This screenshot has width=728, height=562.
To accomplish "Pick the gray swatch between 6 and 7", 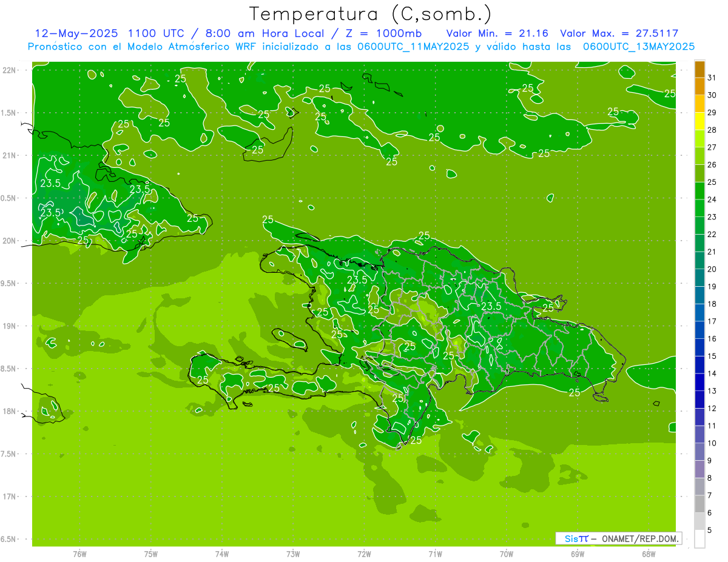I will coord(699,504).
